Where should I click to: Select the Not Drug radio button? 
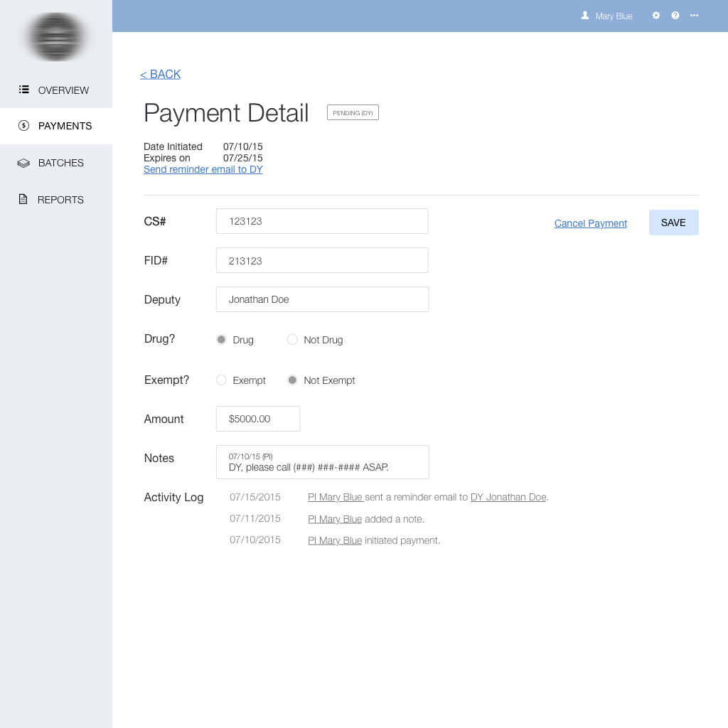[292, 339]
